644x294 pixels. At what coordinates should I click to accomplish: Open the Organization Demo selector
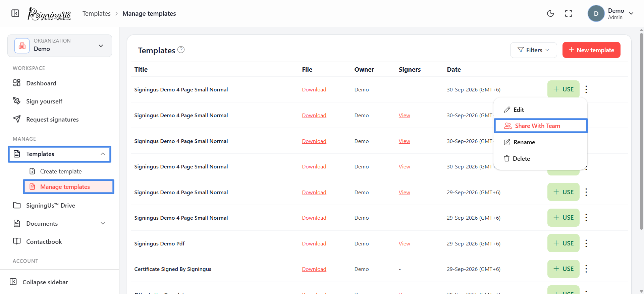tap(60, 46)
